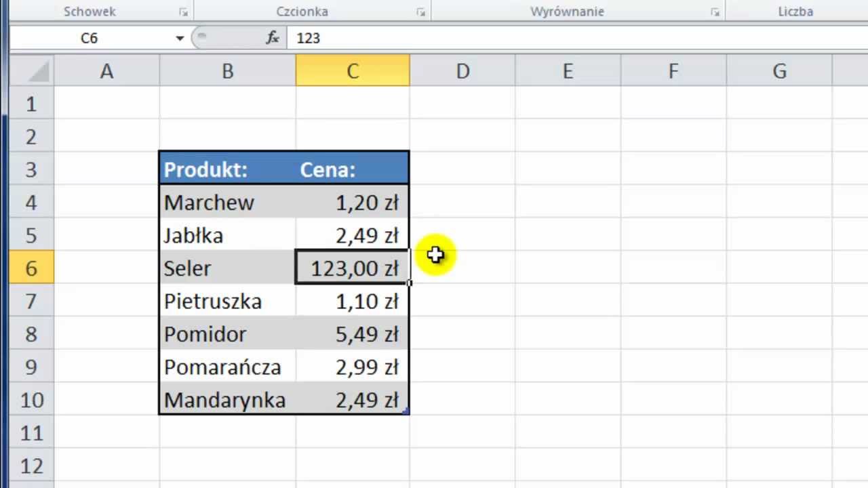868x488 pixels.
Task: Select Jabłka price 2,49 zł cell
Action: [353, 235]
